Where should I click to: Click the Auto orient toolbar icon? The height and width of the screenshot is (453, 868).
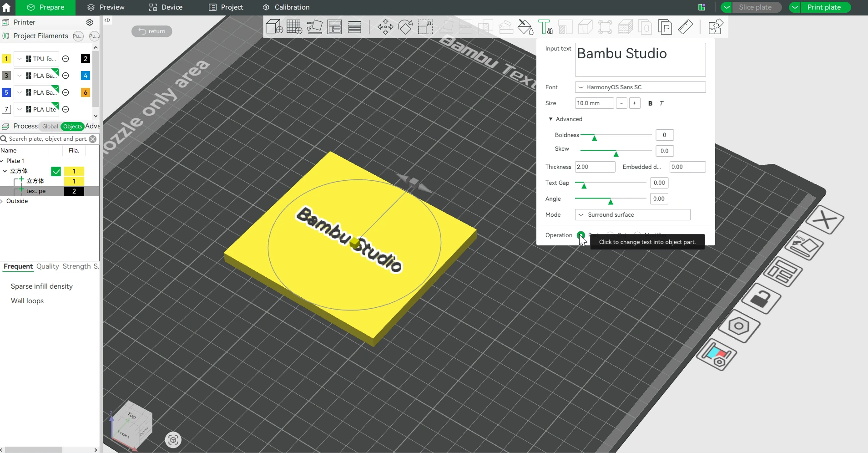[x=314, y=27]
